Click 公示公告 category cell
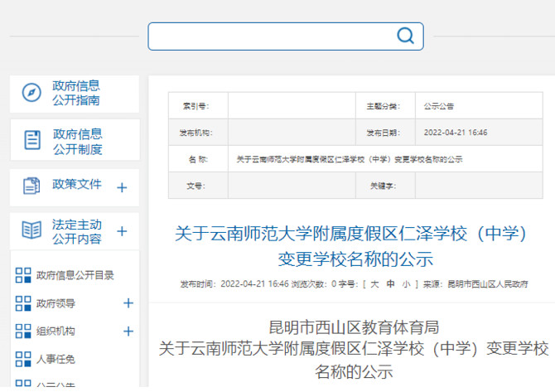 tap(479, 106)
